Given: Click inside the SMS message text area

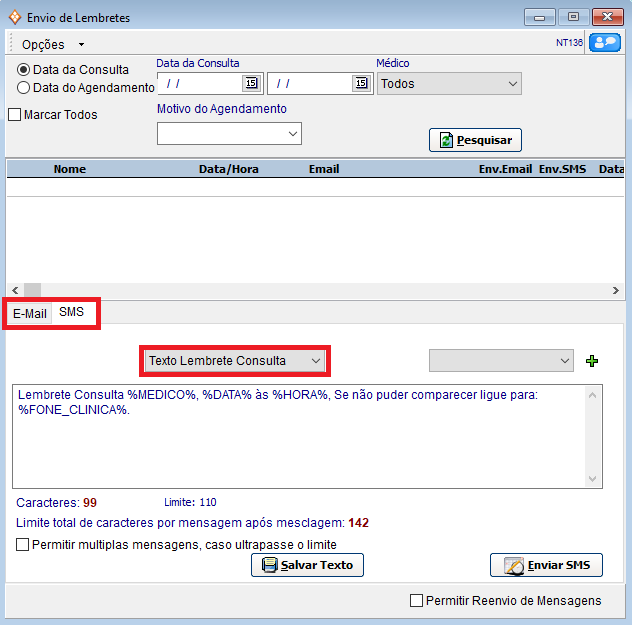Looking at the screenshot, I should point(300,440).
